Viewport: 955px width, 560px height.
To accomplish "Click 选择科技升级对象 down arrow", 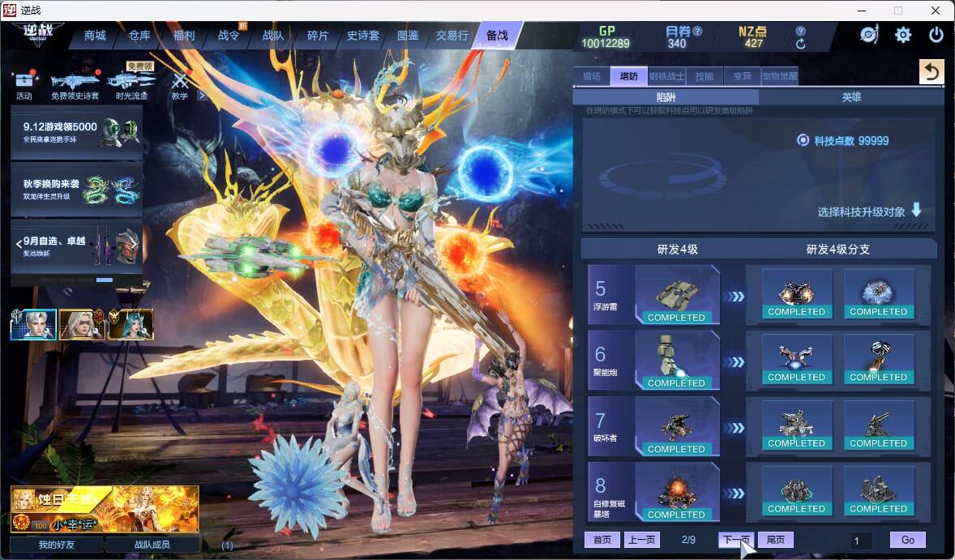I will click(x=916, y=211).
